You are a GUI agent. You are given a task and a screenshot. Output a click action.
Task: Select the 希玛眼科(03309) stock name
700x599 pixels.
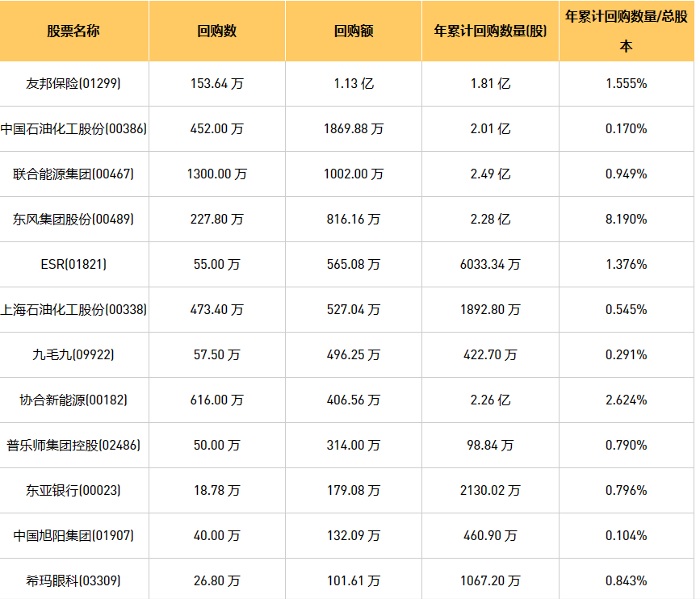(73, 580)
